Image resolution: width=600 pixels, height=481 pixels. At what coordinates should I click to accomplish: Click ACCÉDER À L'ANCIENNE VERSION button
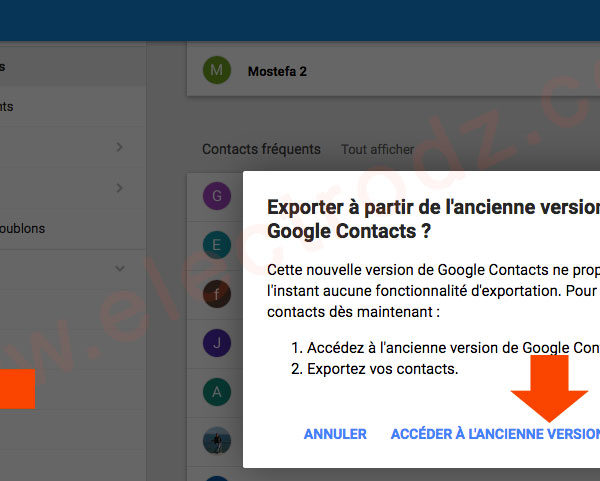coord(496,434)
